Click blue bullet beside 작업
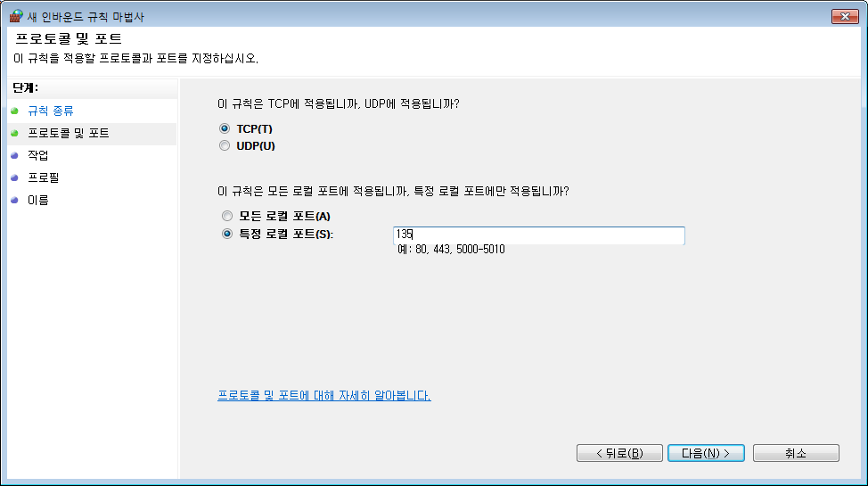The height and width of the screenshot is (486, 868). (x=14, y=155)
